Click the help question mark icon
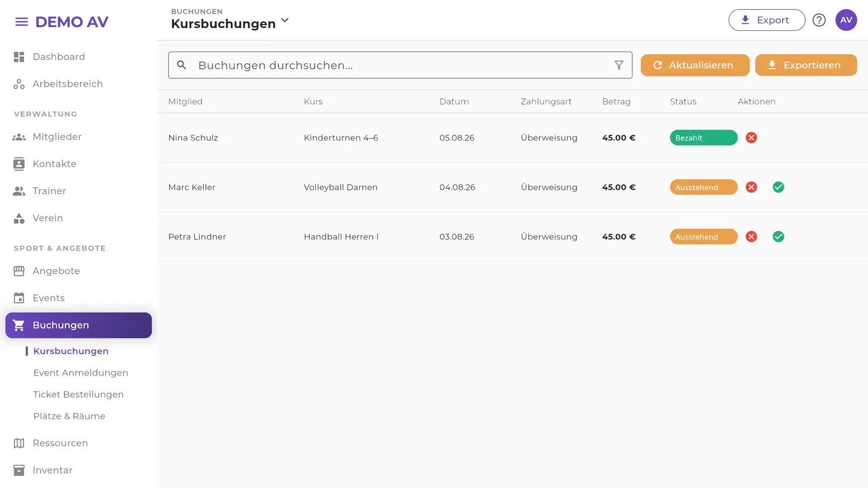Screen dimensions: 868x488 (x=819, y=20)
